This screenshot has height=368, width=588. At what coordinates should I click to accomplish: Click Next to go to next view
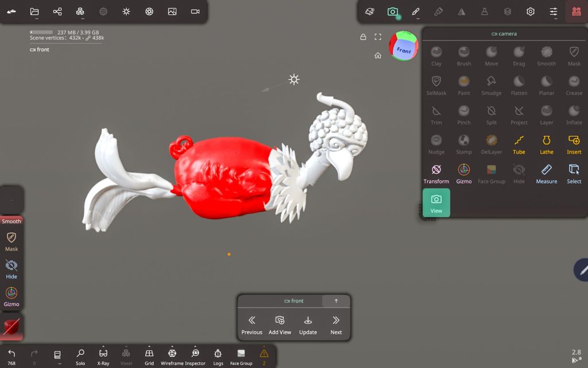[x=336, y=325]
